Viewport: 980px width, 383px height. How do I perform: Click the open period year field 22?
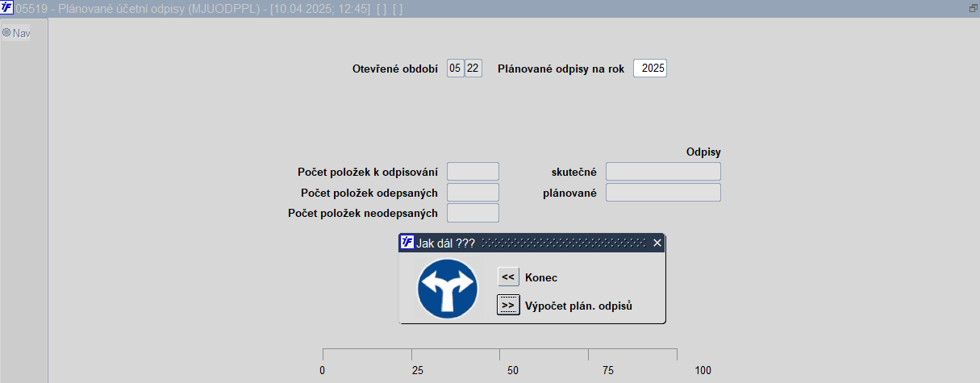tap(473, 69)
